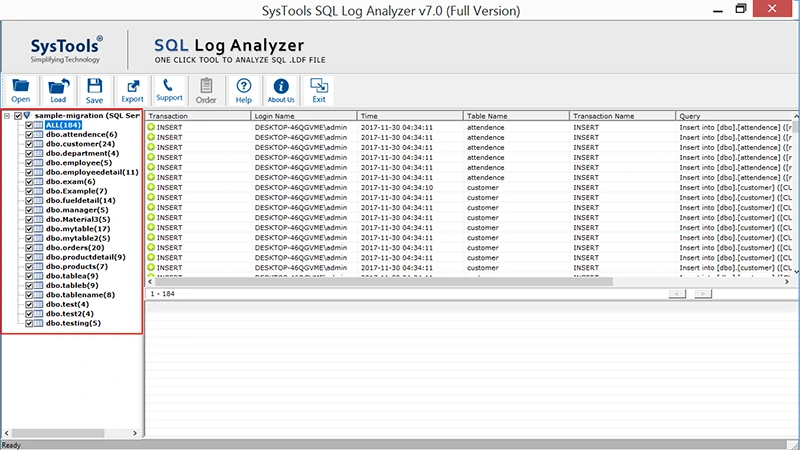The height and width of the screenshot is (450, 800).
Task: Select dbo.test(4) in the tree
Action: pos(67,305)
